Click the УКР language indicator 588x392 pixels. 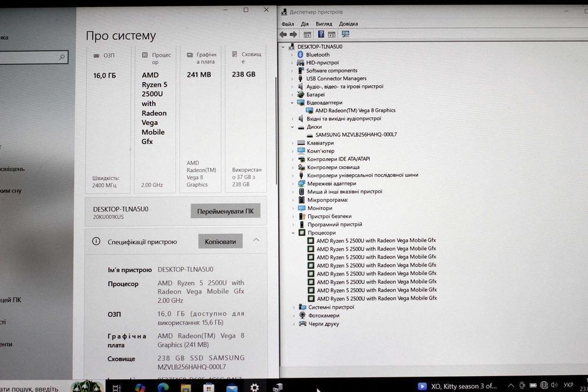(x=568, y=385)
